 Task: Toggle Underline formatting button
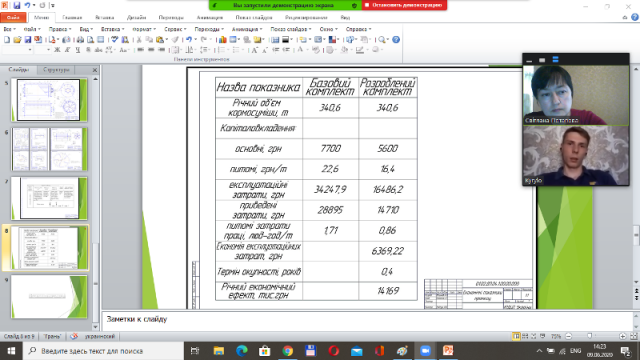pos(78,50)
